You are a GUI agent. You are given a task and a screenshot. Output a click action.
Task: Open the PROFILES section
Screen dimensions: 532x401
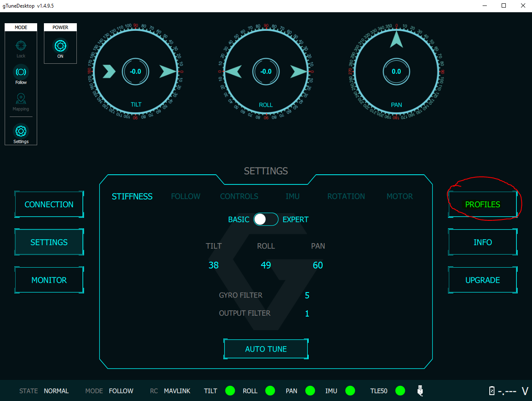pyautogui.click(x=483, y=204)
